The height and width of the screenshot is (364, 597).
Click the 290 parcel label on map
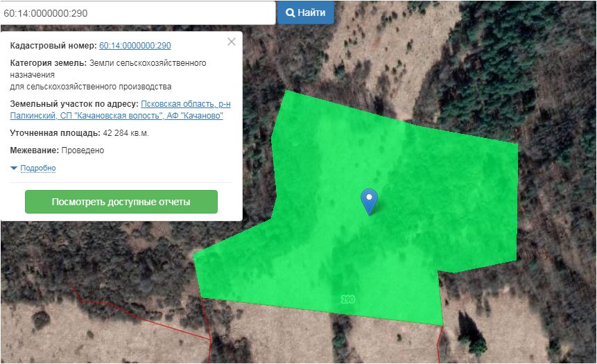(x=348, y=299)
